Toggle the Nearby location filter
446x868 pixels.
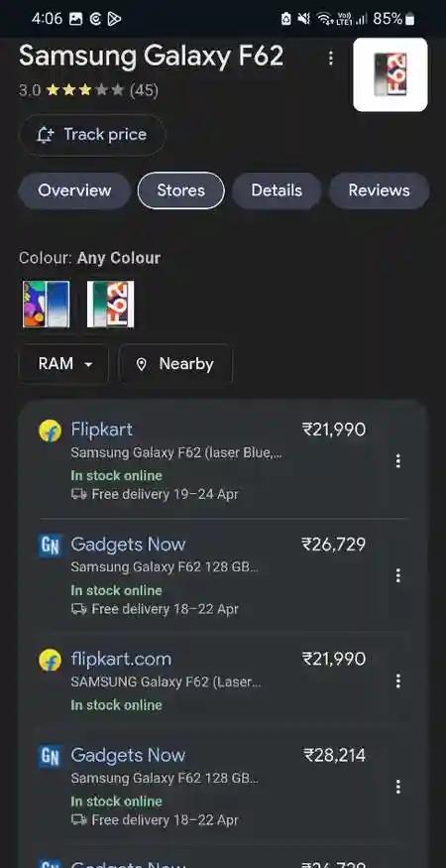176,364
